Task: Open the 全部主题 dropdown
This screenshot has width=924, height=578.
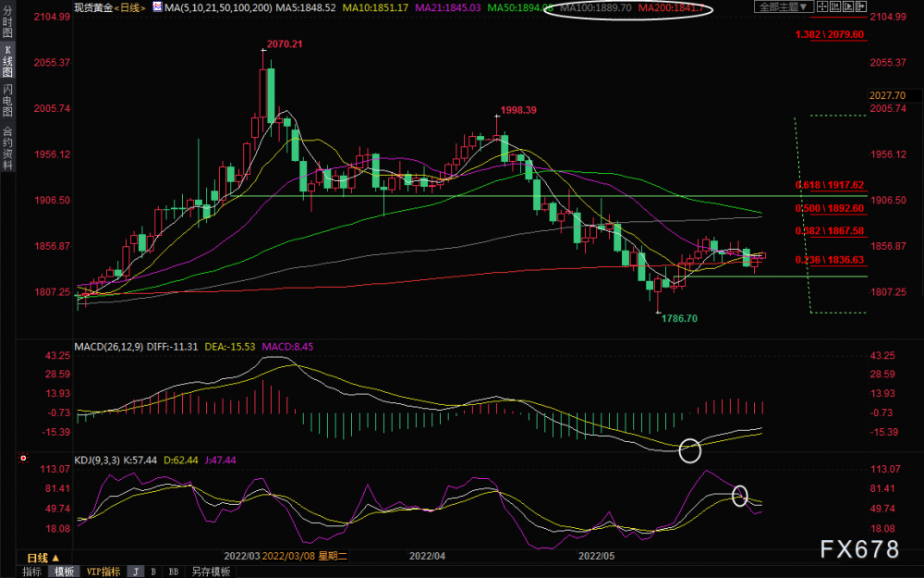Action: (784, 6)
